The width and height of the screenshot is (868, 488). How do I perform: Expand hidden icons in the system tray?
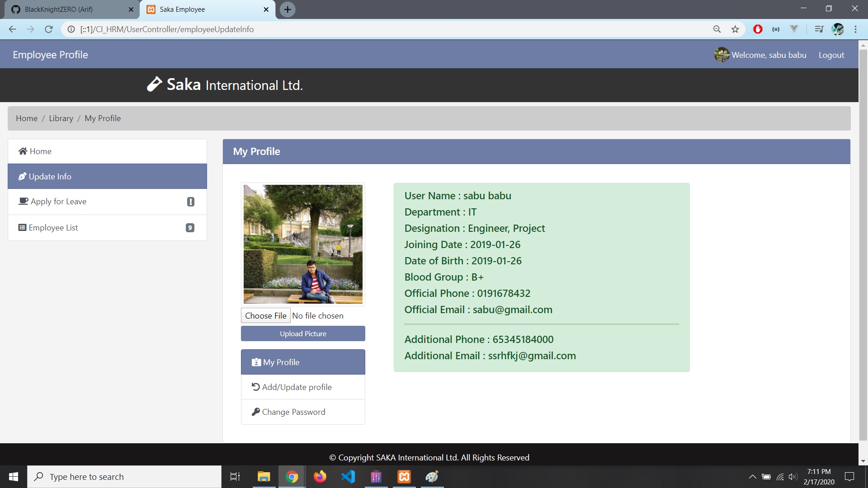(753, 476)
